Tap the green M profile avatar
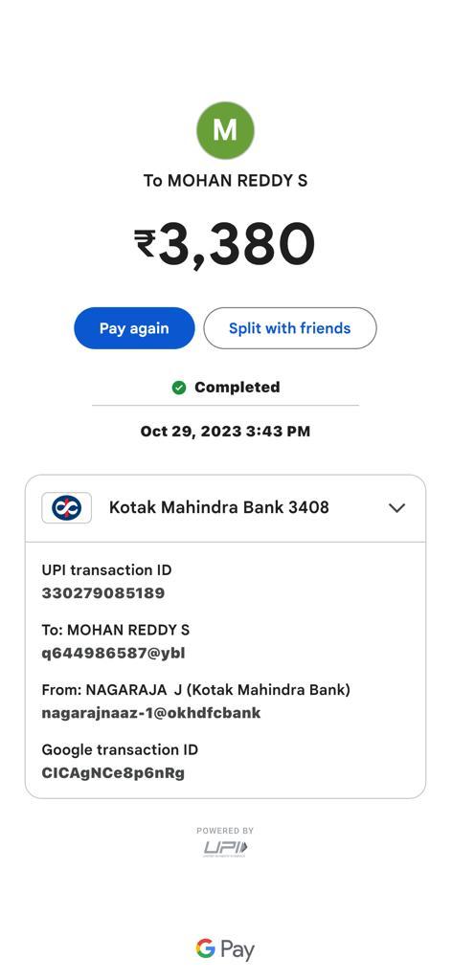This screenshot has width=452, height=980. 225,130
